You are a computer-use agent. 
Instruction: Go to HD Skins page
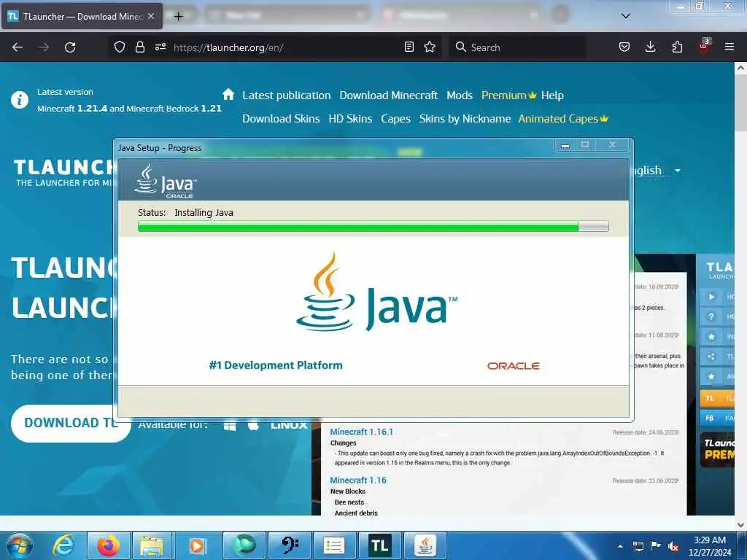click(x=350, y=119)
